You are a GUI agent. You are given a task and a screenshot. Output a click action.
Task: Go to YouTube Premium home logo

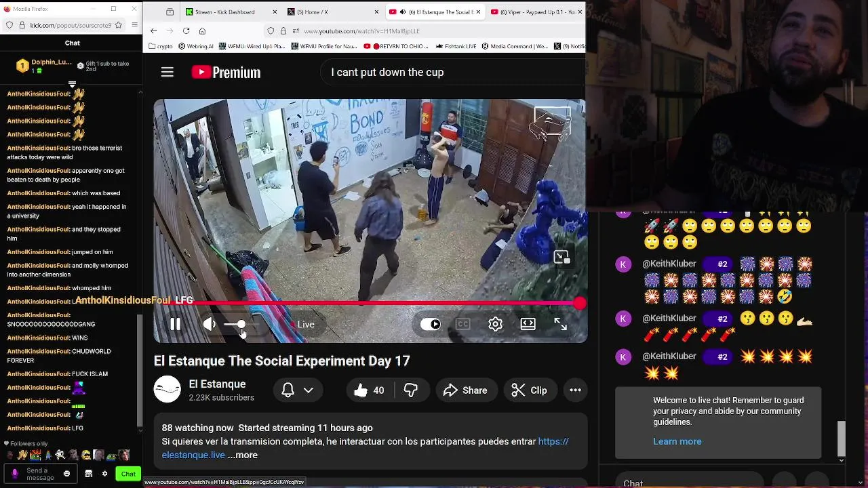point(226,72)
